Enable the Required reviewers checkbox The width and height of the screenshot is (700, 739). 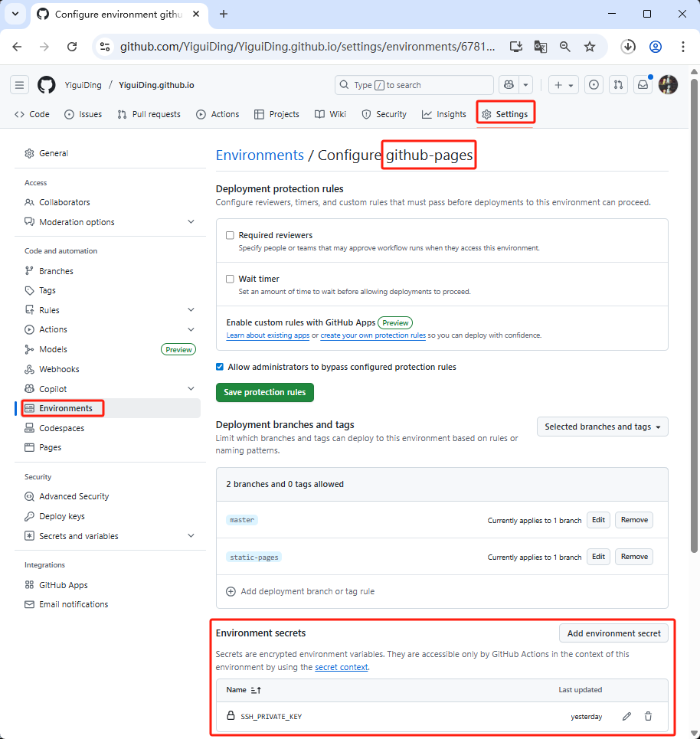click(230, 235)
